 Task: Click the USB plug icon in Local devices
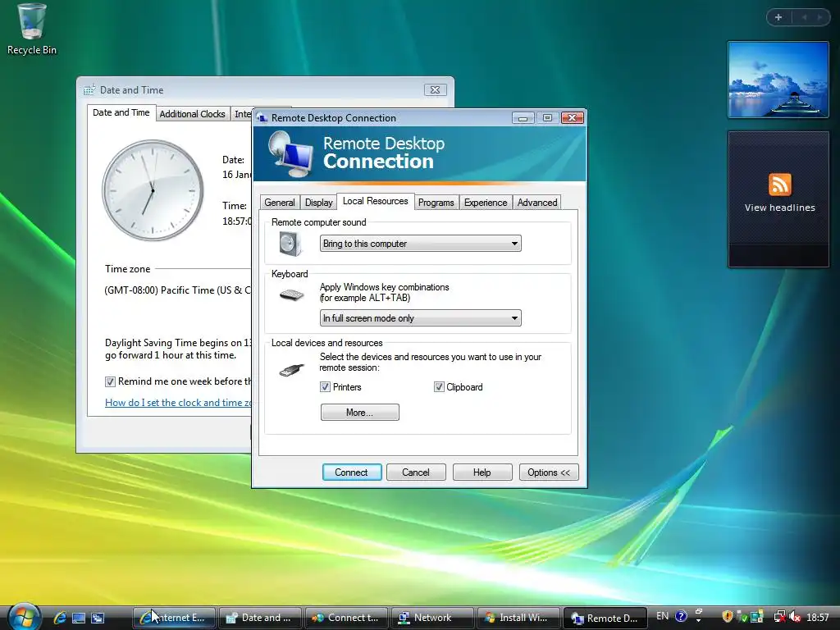click(x=292, y=370)
